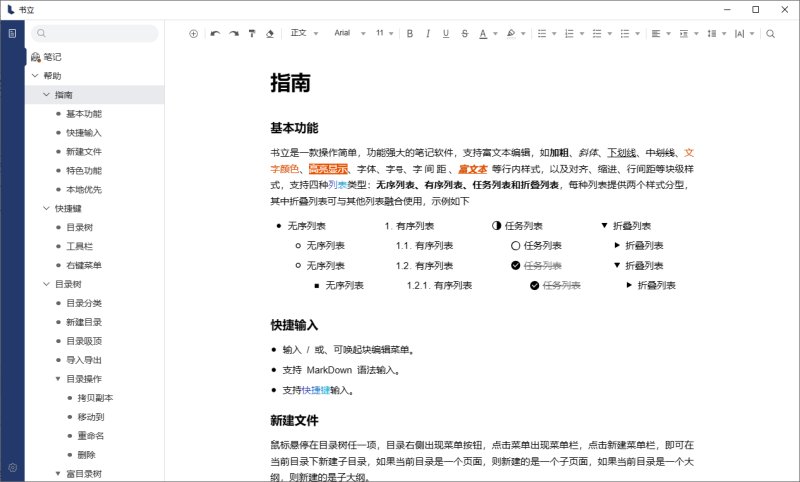This screenshot has height=482, width=800.
Task: Click the 1.2.1. 有序列表 list item
Action: pos(439,285)
